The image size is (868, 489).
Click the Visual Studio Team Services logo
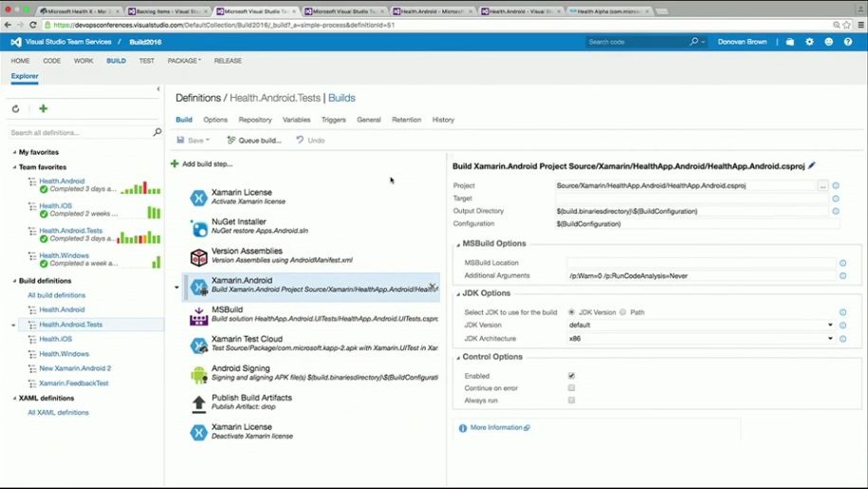16,42
